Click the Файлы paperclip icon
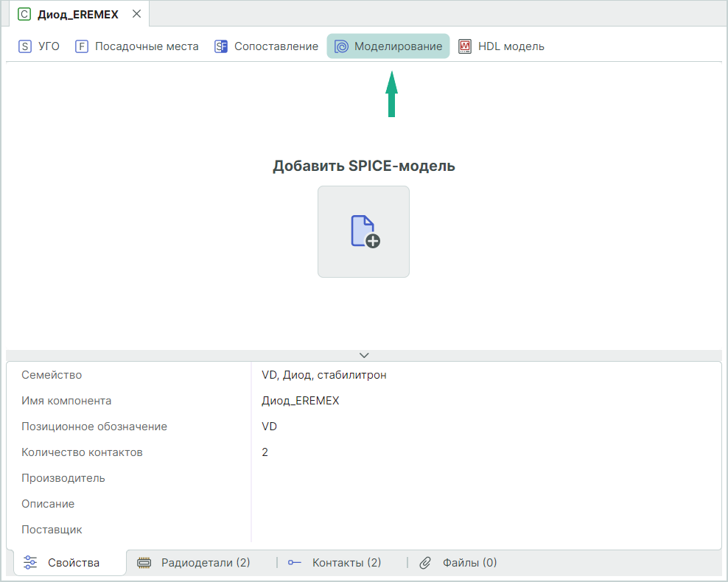Viewport: 728px width, 582px height. click(425, 563)
